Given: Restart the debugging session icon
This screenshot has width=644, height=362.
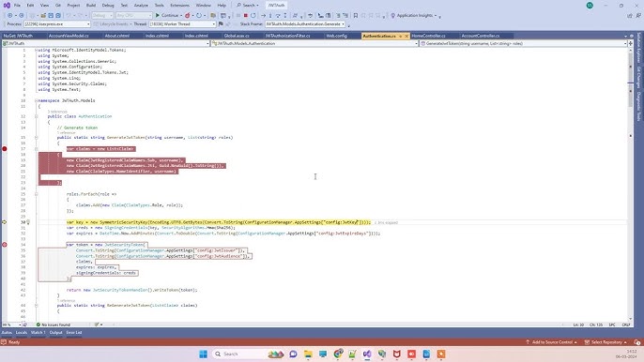Looking at the screenshot, I should pos(253,15).
